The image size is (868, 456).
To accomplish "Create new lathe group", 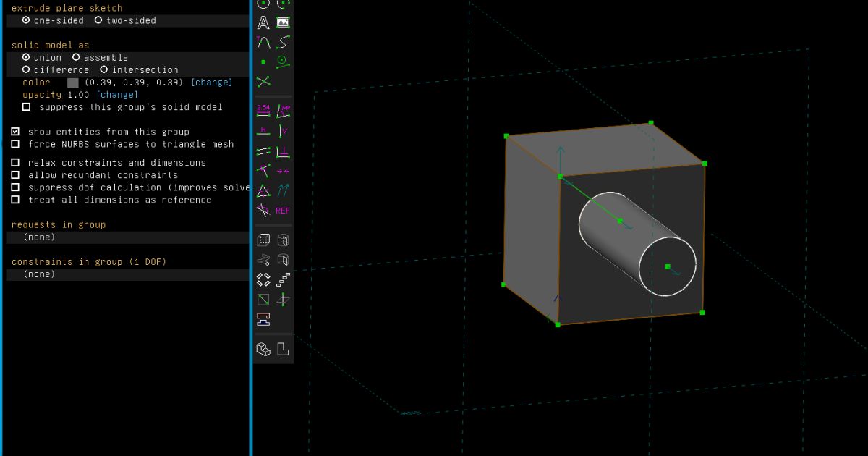I will click(283, 240).
